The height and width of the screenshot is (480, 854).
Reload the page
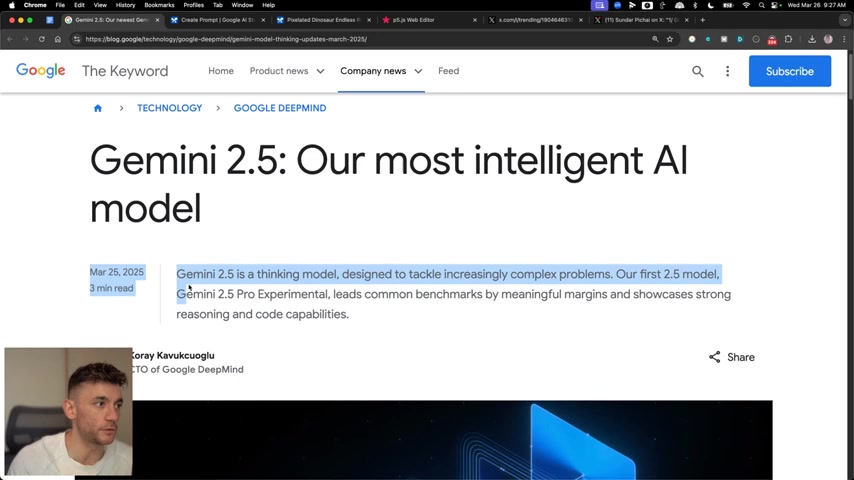click(x=41, y=39)
